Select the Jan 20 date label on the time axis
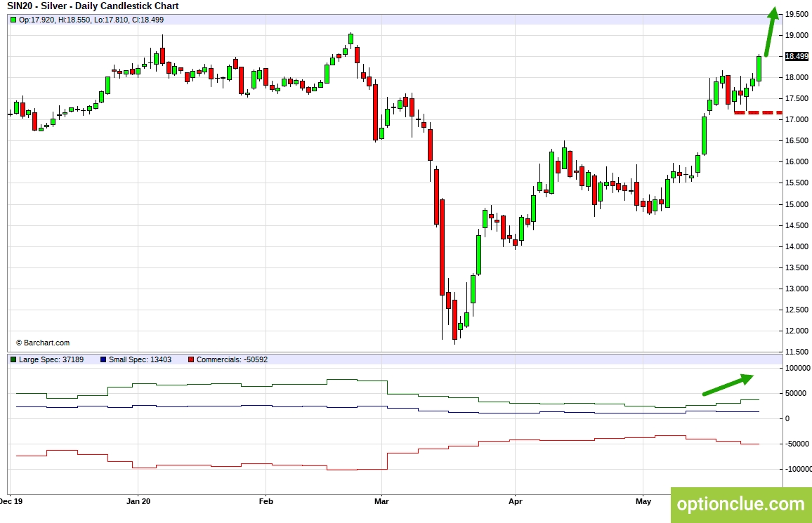 138,501
